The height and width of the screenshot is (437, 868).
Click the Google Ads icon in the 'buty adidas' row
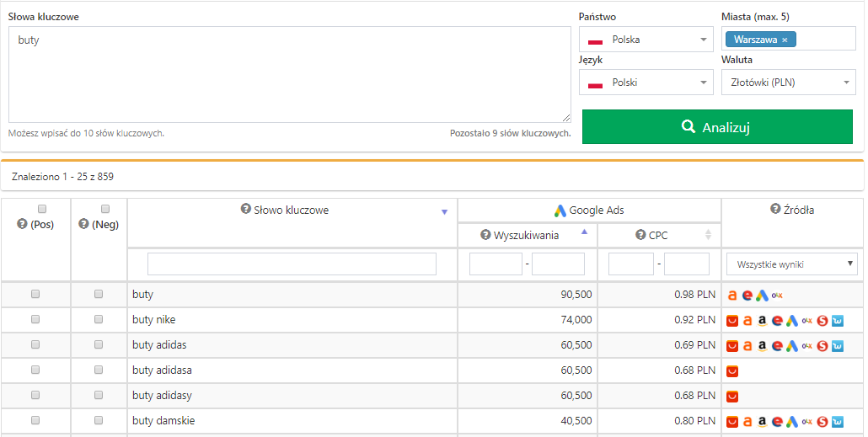[x=791, y=346]
